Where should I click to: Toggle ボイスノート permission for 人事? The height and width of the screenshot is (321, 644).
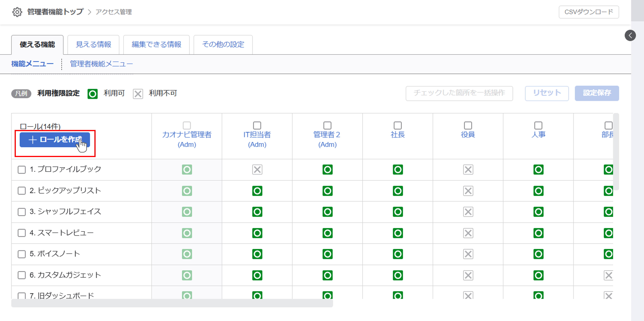click(x=538, y=254)
